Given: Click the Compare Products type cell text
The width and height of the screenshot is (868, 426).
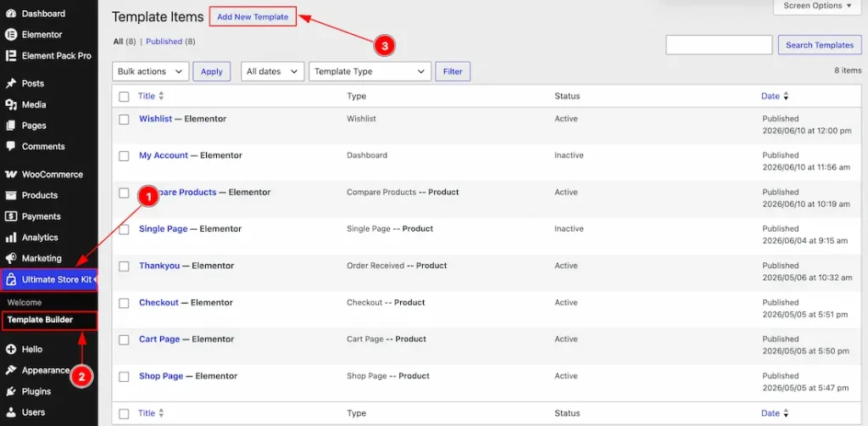Looking at the screenshot, I should point(403,193).
